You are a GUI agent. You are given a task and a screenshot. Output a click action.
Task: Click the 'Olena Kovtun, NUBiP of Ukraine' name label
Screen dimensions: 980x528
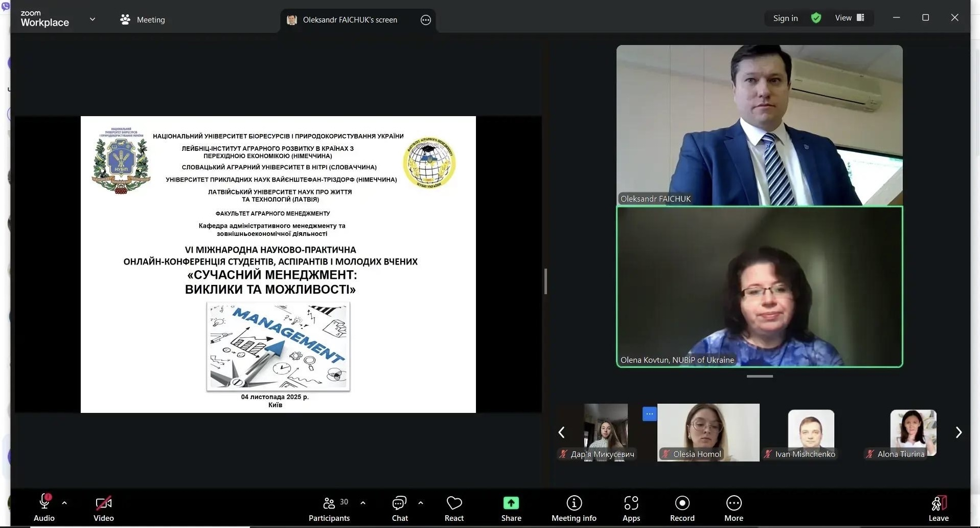pos(677,360)
